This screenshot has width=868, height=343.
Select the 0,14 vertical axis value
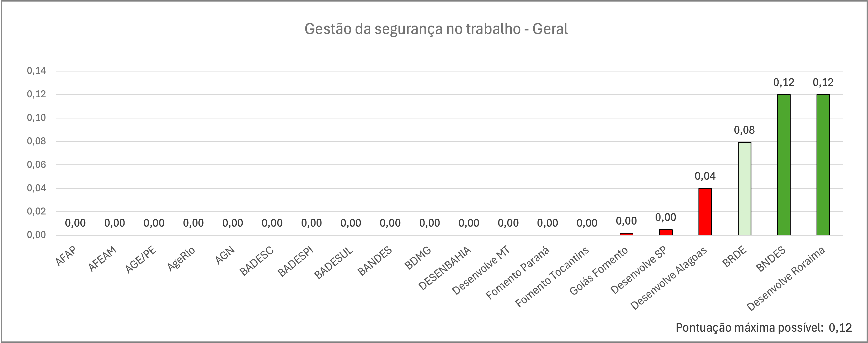36,71
